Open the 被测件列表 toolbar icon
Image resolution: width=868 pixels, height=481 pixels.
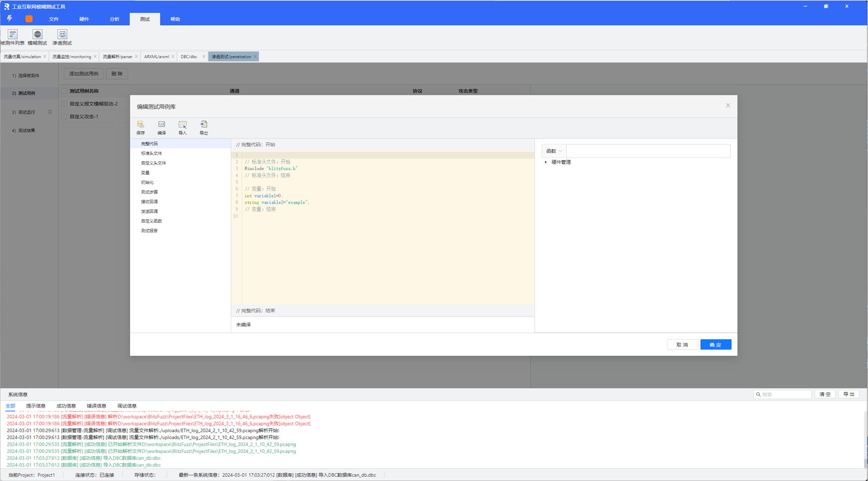pyautogui.click(x=13, y=35)
